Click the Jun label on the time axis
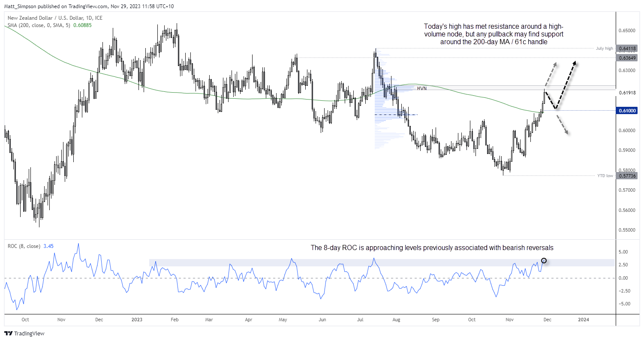This screenshot has height=341, width=644. [322, 320]
